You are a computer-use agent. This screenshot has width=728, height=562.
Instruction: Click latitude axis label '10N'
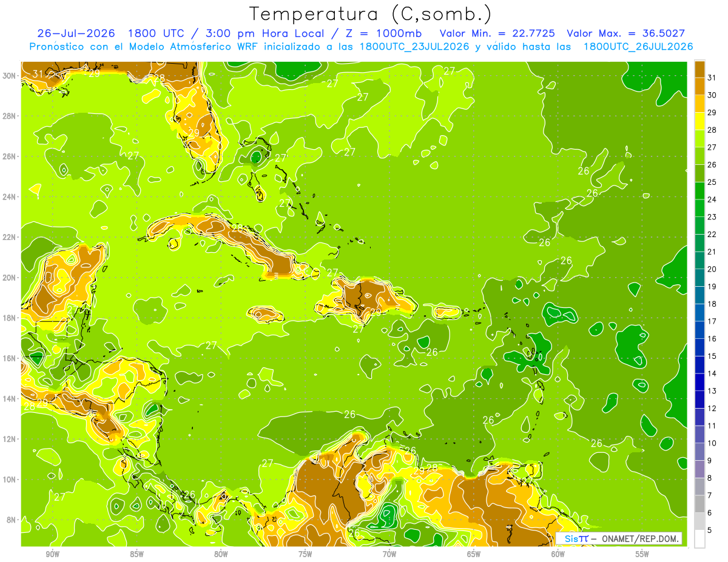click(x=10, y=480)
